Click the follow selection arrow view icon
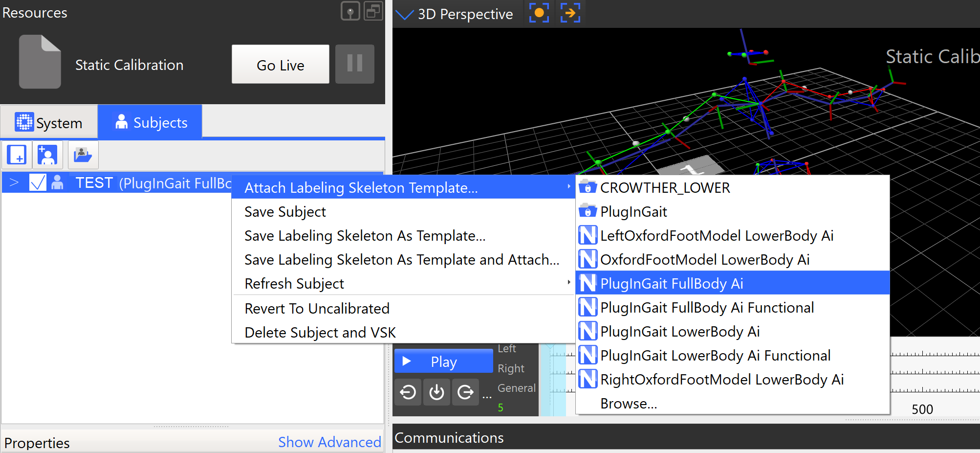The image size is (980, 453). pos(570,13)
